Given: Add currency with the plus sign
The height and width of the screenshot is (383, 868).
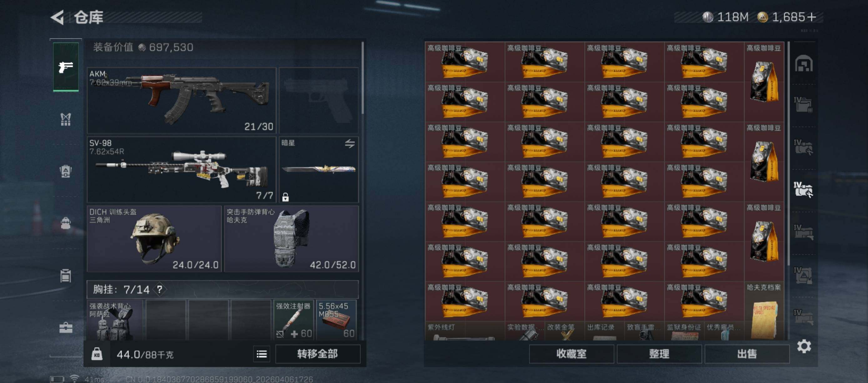Looking at the screenshot, I should pos(812,17).
